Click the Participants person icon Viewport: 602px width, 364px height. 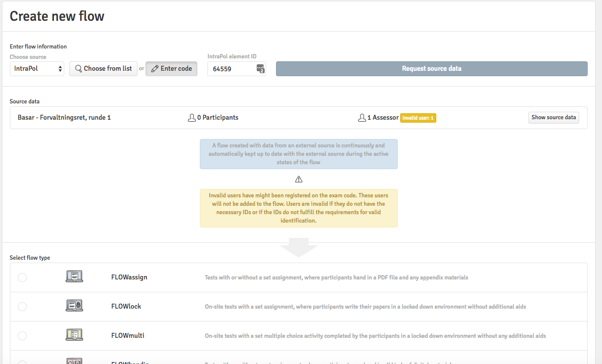pyautogui.click(x=192, y=118)
